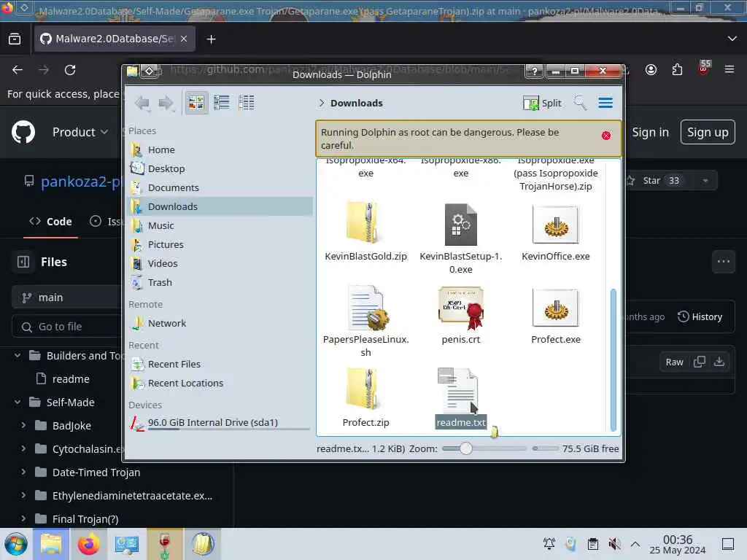747x560 pixels.
Task: Select KevinOffice.exe file icon
Action: tap(555, 225)
